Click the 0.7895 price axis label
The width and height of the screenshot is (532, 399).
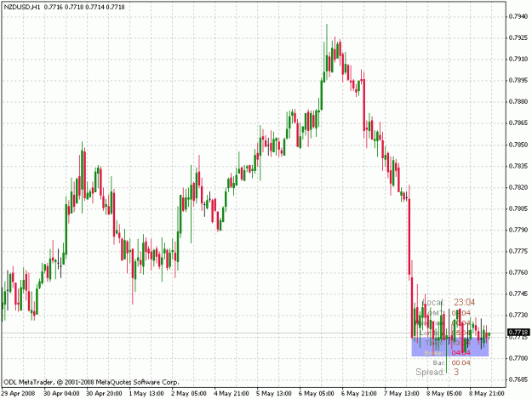[518, 81]
